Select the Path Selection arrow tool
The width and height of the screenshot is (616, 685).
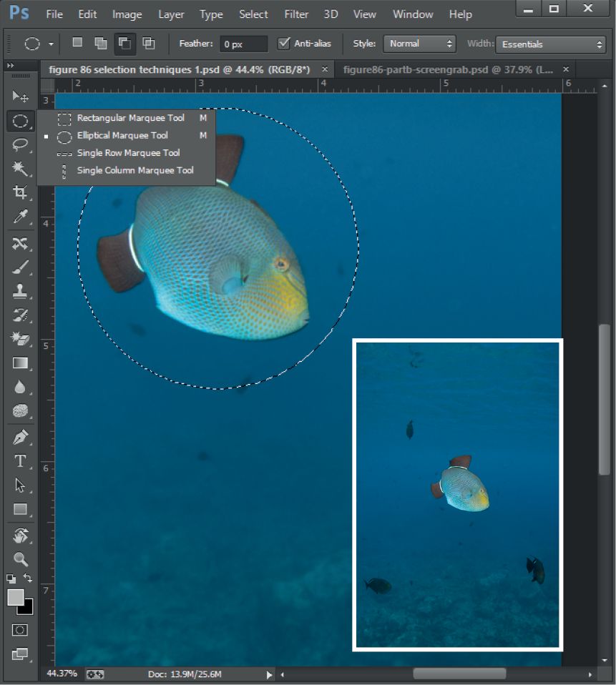pos(20,485)
